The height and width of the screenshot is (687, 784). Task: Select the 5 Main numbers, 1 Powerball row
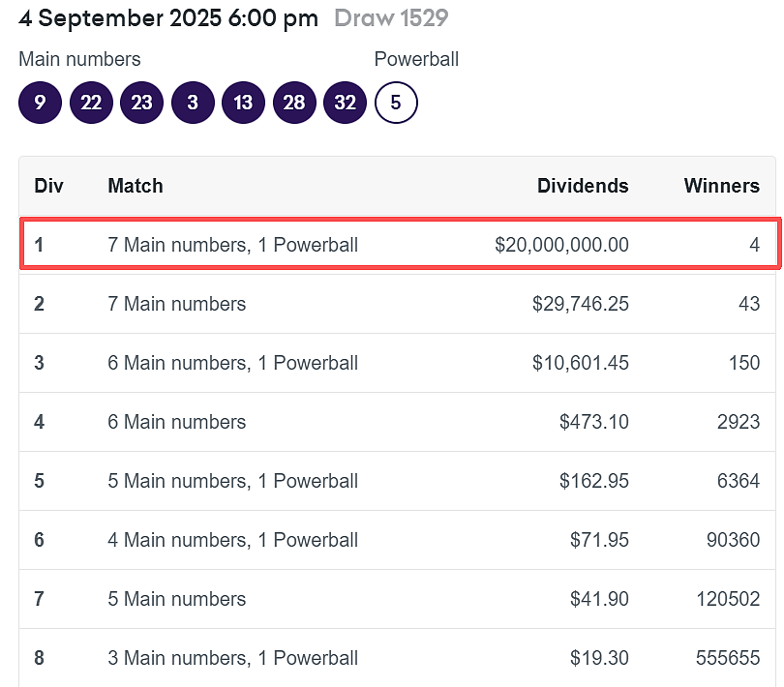tap(398, 481)
